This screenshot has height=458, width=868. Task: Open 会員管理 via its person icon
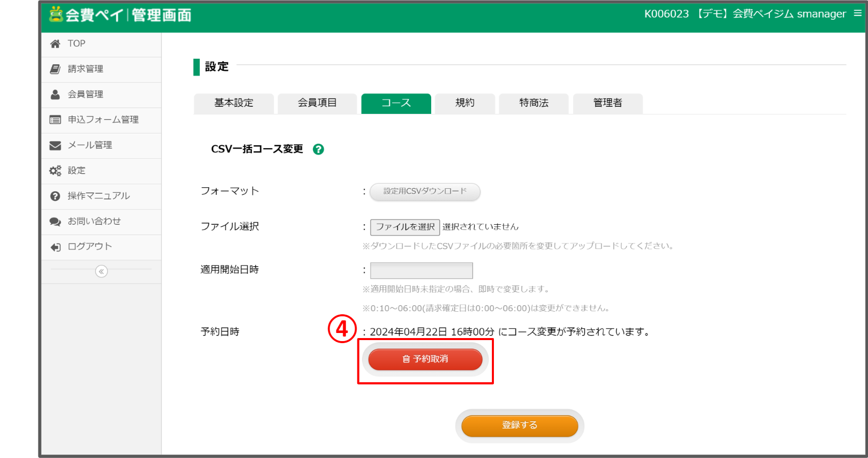[x=56, y=94]
